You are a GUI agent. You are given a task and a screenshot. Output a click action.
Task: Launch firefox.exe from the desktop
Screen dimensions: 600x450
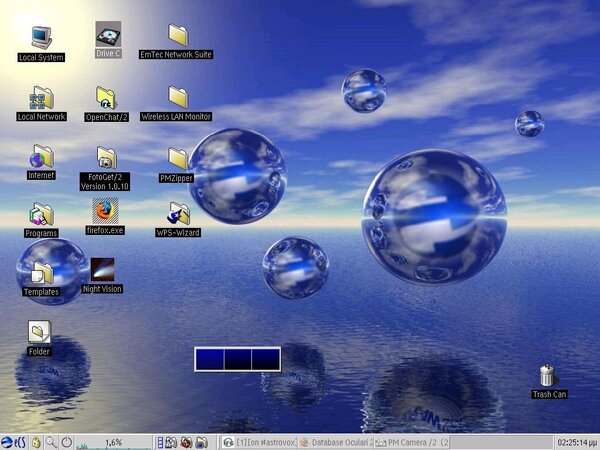pyautogui.click(x=105, y=211)
